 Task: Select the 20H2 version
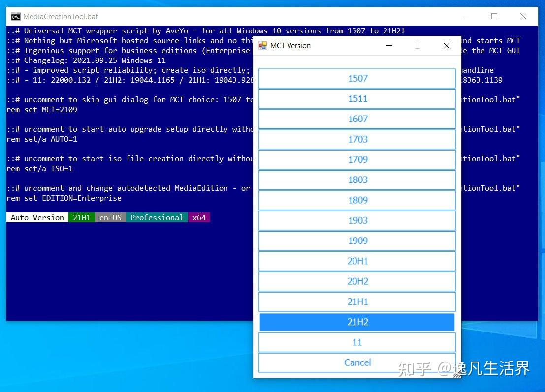point(357,281)
